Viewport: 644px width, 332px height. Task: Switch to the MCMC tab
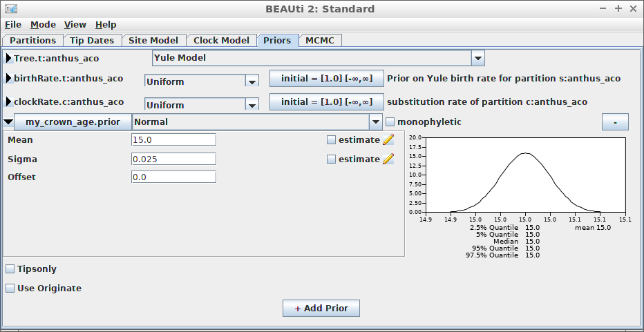pyautogui.click(x=320, y=41)
